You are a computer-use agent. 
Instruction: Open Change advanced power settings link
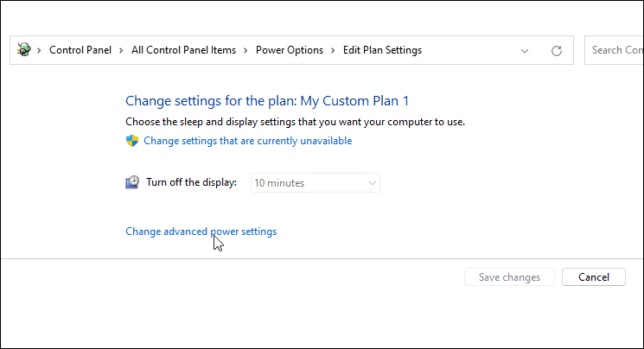(201, 232)
